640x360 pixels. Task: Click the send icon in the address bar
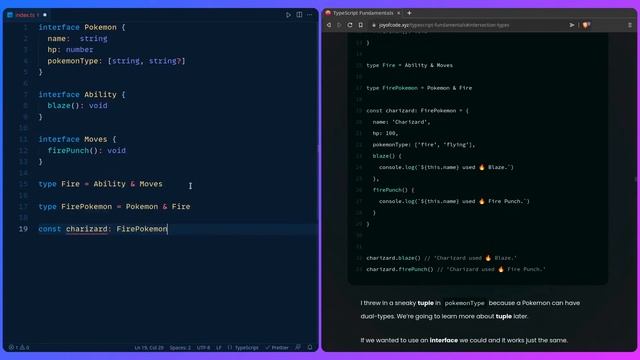point(571,25)
